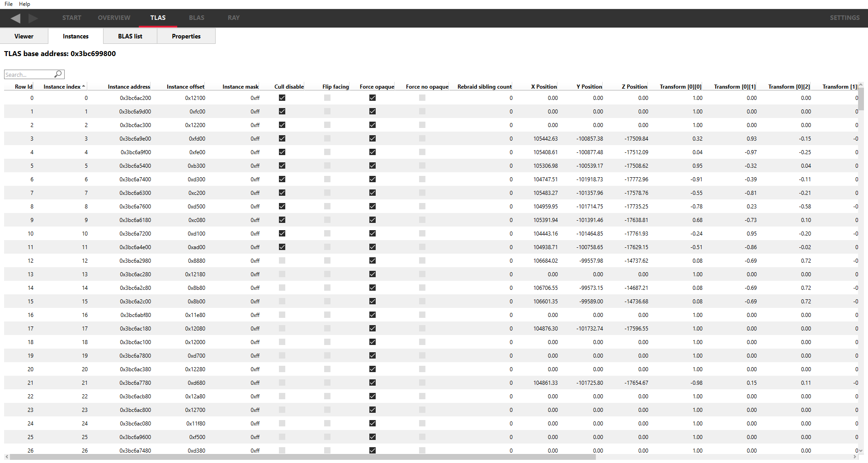Image resolution: width=868 pixels, height=463 pixels.
Task: Focus the Search input field
Action: (29, 75)
